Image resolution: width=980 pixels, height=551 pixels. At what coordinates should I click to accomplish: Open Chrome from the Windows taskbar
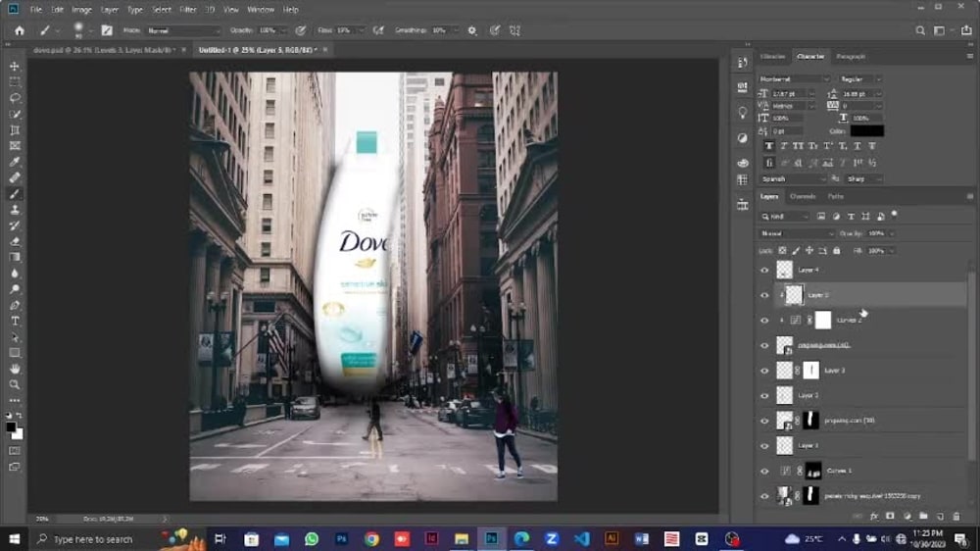tap(371, 538)
